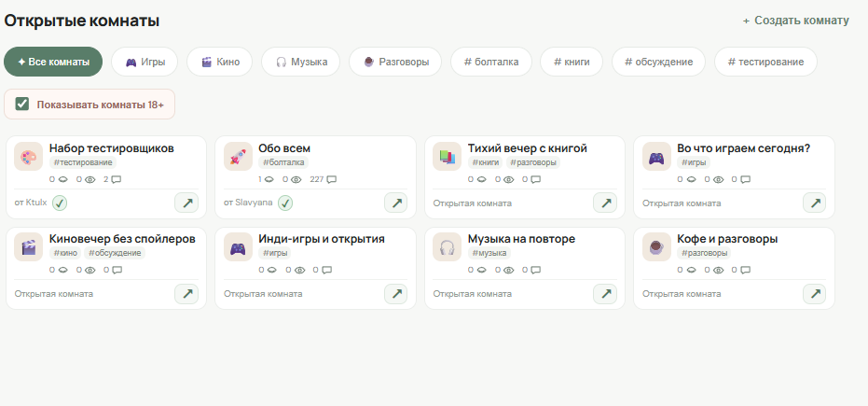Click the palette avatar of Набор тестировщиков
Image resolution: width=868 pixels, height=406 pixels.
[x=29, y=157]
